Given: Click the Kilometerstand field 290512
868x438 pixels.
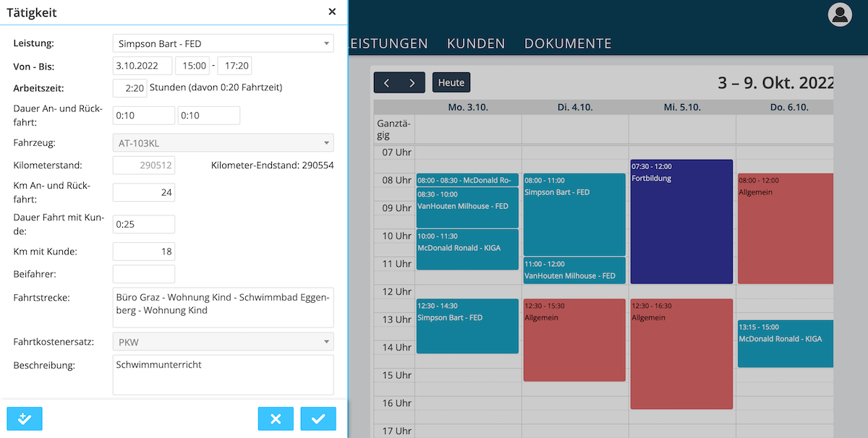Looking at the screenshot, I should click(144, 166).
